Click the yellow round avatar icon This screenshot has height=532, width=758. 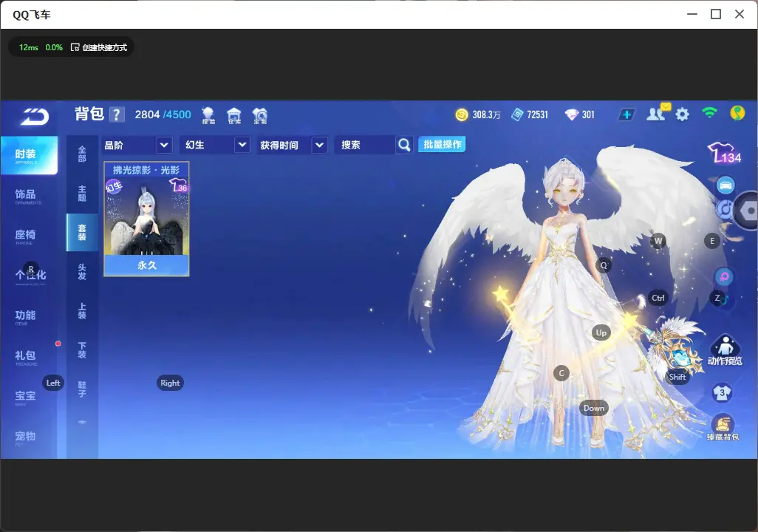pos(737,113)
